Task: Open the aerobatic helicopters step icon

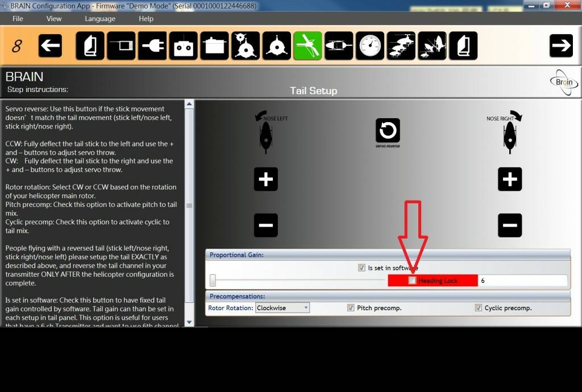Action: point(432,45)
